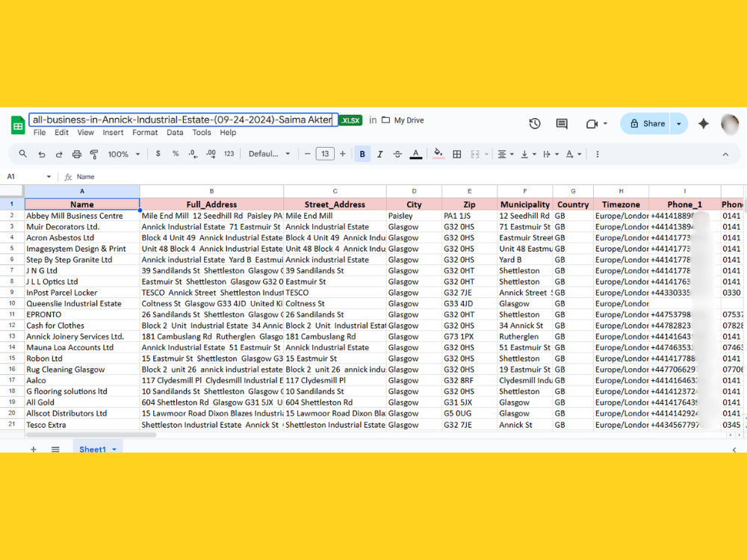Click cell 'Abbey Mill Business Centre'
The image size is (747, 560).
coord(82,216)
